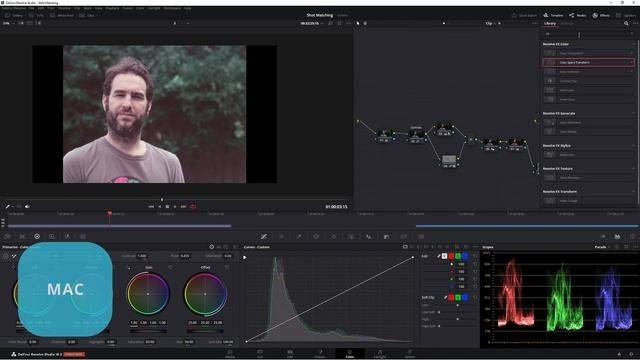The image size is (640, 360).
Task: Show the Keyframes panel
Action: 603,236
